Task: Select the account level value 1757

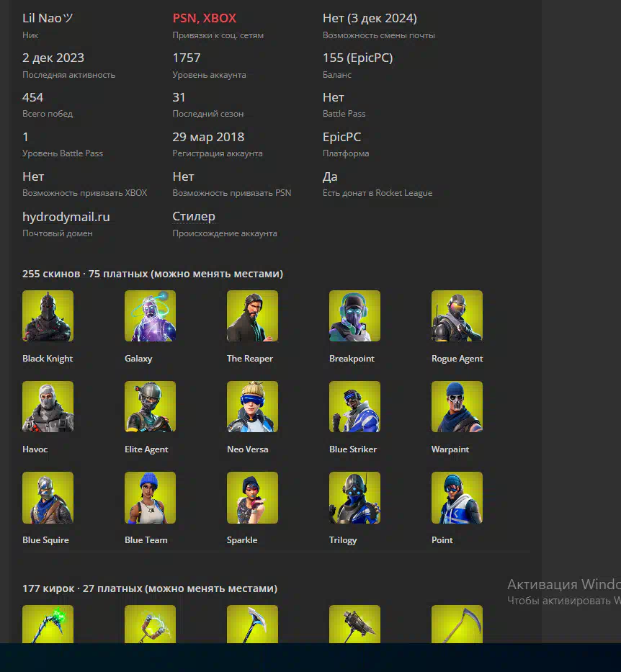Action: click(187, 58)
